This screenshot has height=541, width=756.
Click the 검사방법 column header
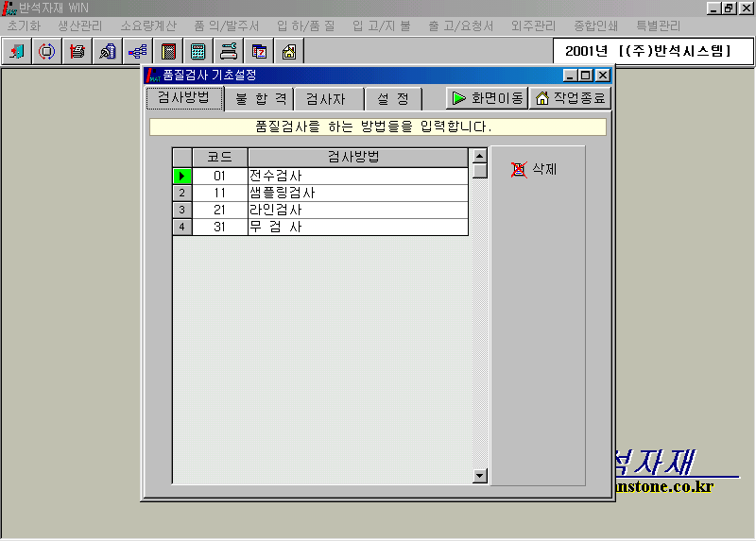tap(358, 158)
